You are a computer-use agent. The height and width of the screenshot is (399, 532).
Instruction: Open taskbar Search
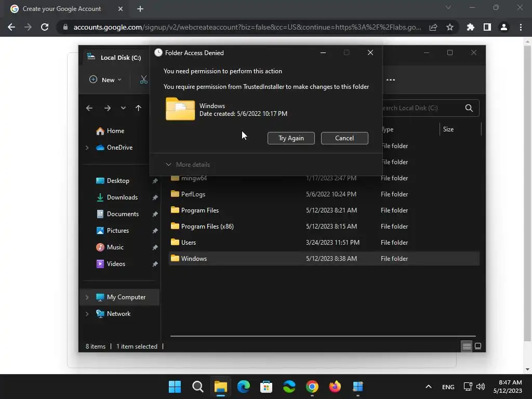coord(197,387)
